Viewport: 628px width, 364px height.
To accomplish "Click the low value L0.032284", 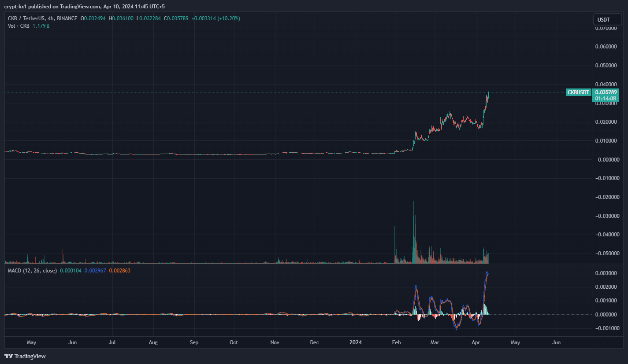I will [149, 18].
